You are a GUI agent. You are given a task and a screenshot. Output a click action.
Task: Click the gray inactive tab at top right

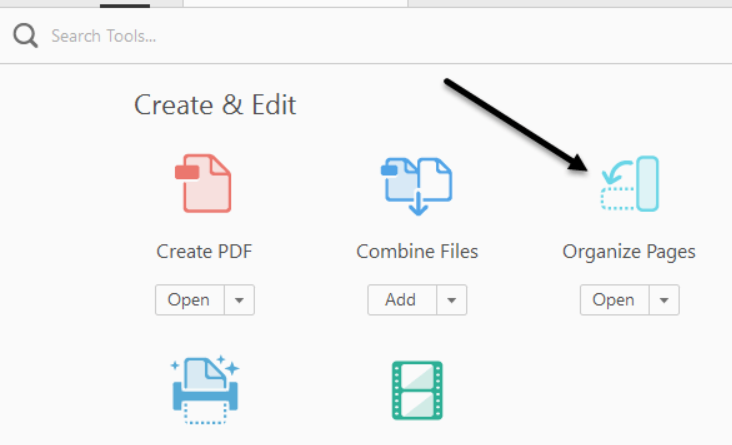tap(570, 3)
